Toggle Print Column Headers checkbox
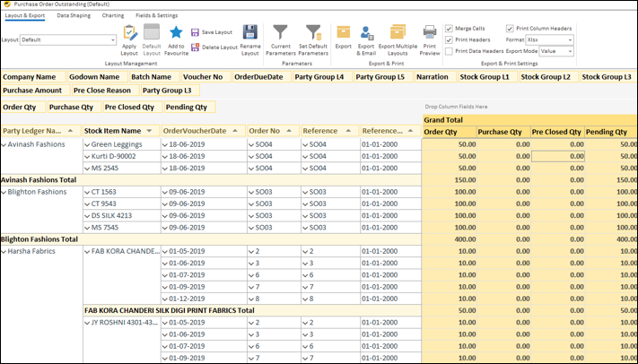This screenshot has width=638, height=364. point(511,29)
